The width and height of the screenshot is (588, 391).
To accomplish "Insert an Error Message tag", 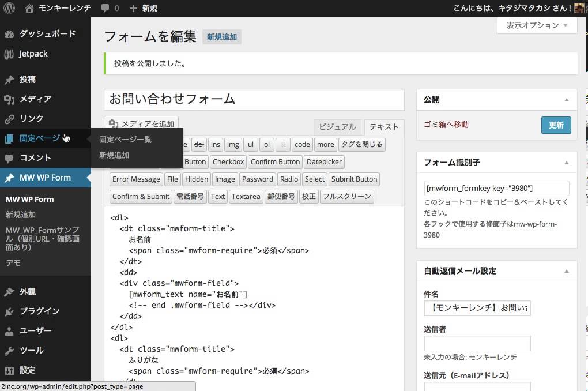I will (x=136, y=179).
